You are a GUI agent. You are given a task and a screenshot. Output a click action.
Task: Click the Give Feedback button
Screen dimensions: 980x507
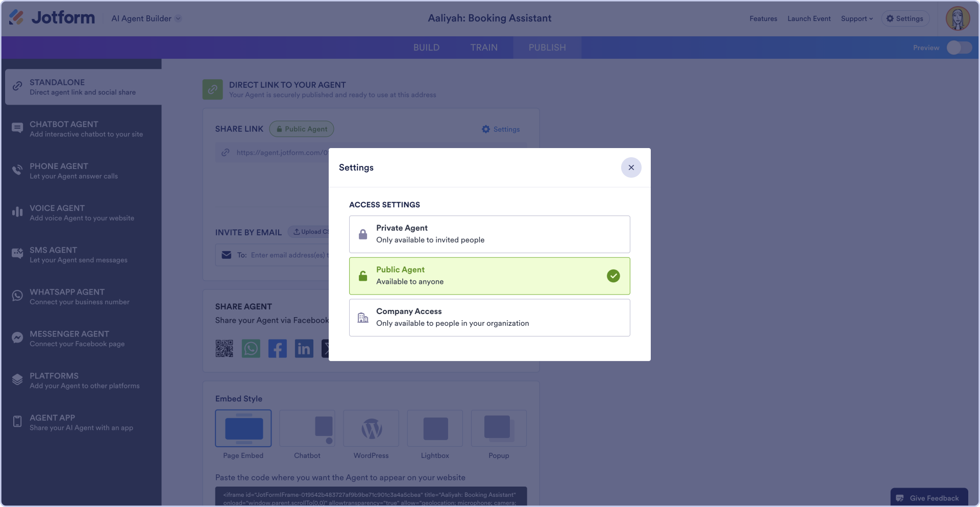pyautogui.click(x=929, y=498)
